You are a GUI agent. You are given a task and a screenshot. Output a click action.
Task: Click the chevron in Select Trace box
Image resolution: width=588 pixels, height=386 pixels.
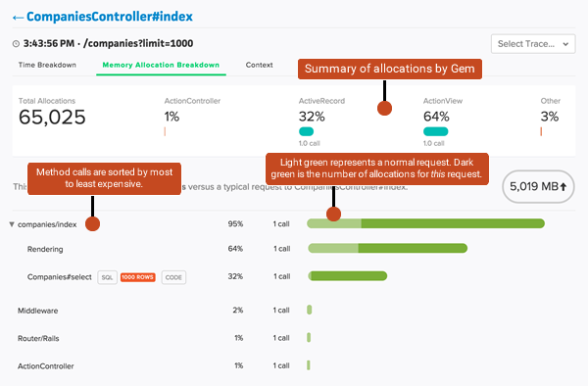pyautogui.click(x=565, y=44)
